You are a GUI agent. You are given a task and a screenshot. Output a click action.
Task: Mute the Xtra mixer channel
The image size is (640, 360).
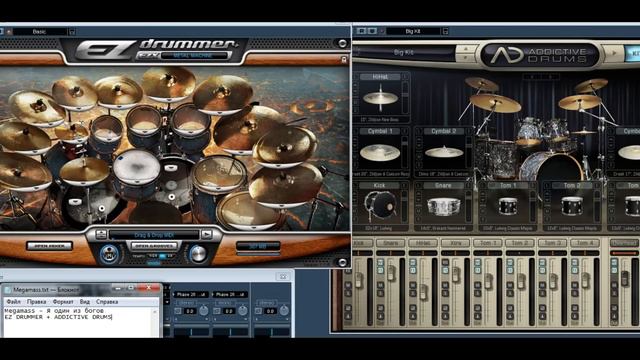click(x=445, y=285)
